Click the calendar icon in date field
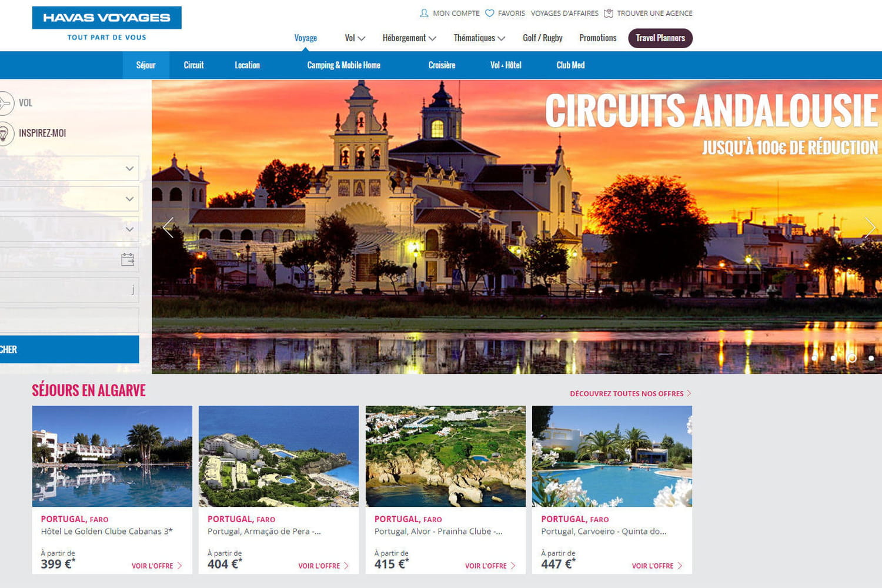Screen dimensions: 882x588 point(128,259)
